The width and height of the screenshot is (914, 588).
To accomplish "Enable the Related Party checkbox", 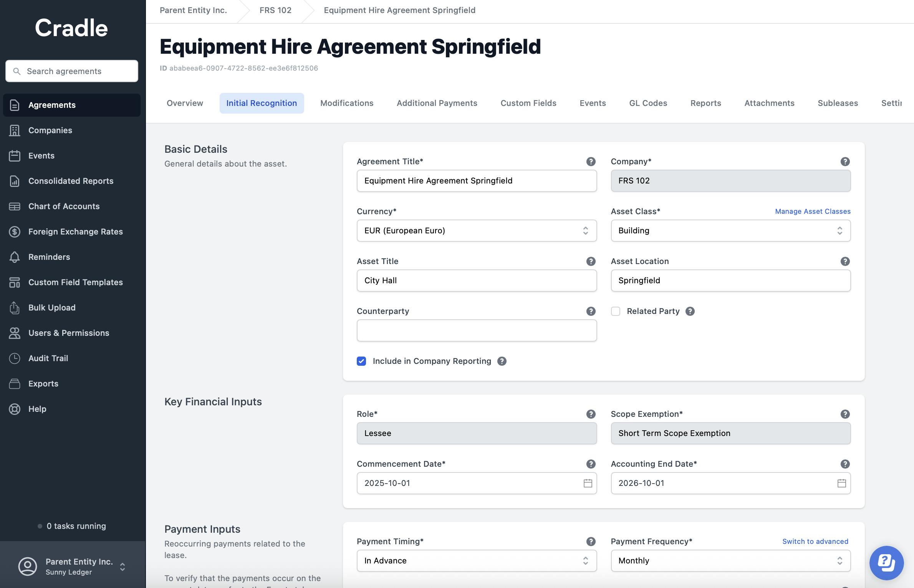I will click(616, 311).
